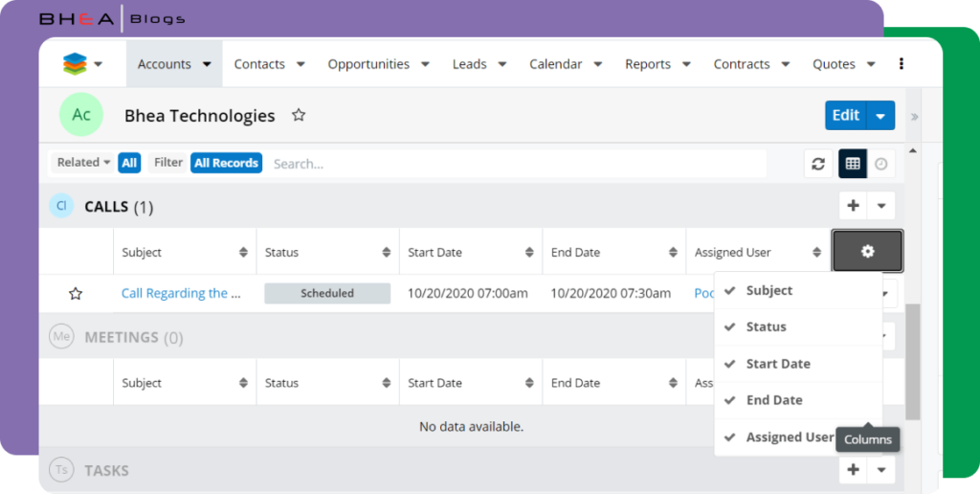
Task: Favorite the call row star
Action: coord(76,293)
